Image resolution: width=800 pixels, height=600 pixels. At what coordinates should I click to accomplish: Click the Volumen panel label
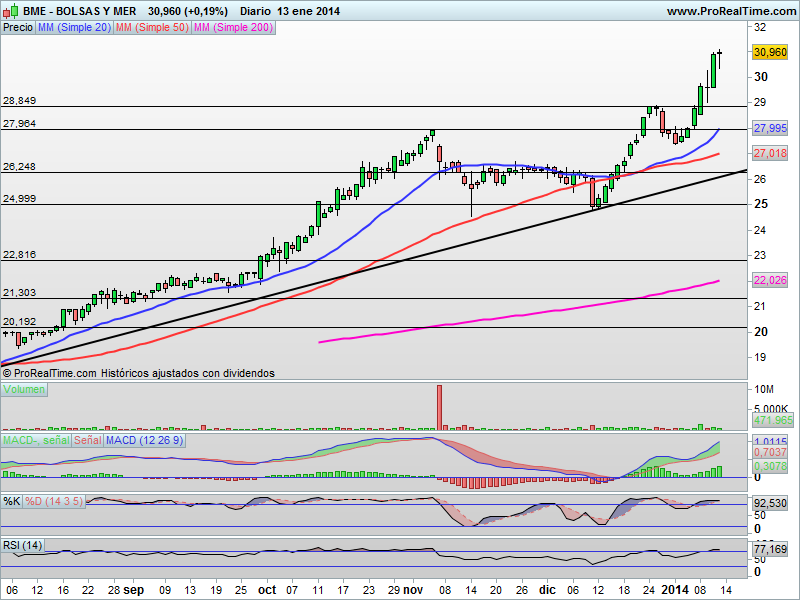24,389
